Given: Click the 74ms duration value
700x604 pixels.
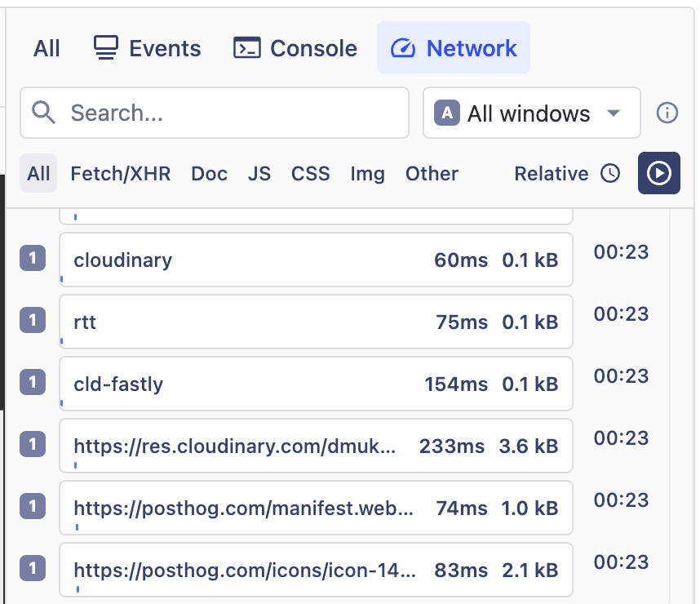Looking at the screenshot, I should point(462,509).
